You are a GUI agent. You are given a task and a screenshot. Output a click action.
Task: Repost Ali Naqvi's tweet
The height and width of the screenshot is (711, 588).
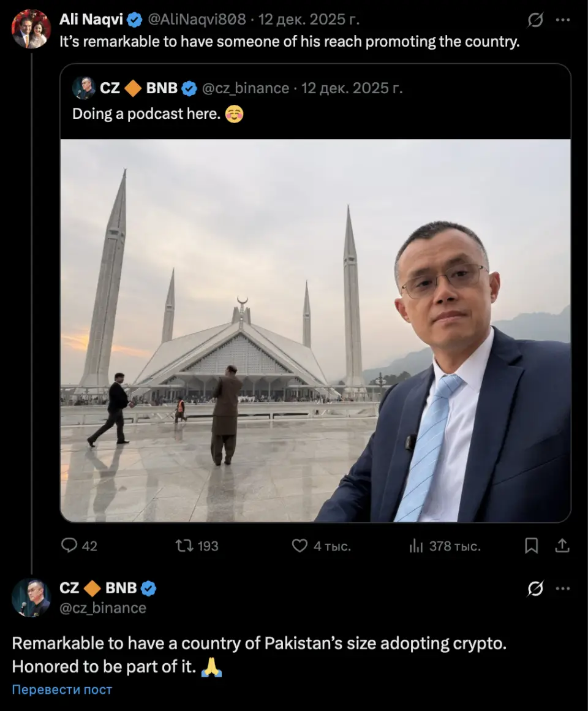184,546
